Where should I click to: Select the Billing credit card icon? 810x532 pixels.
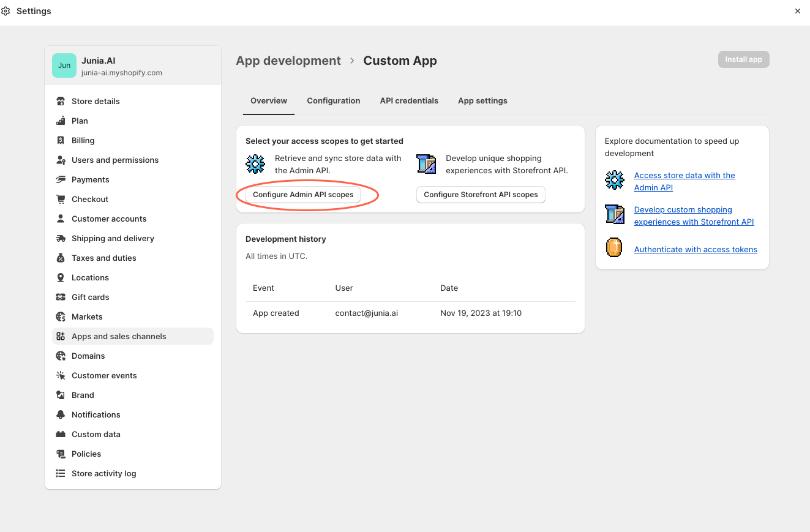pos(61,140)
